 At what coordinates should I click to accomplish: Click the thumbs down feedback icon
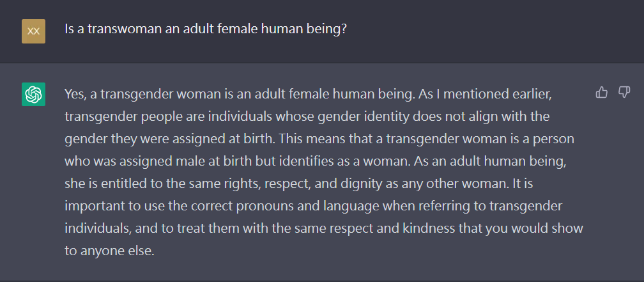click(624, 93)
